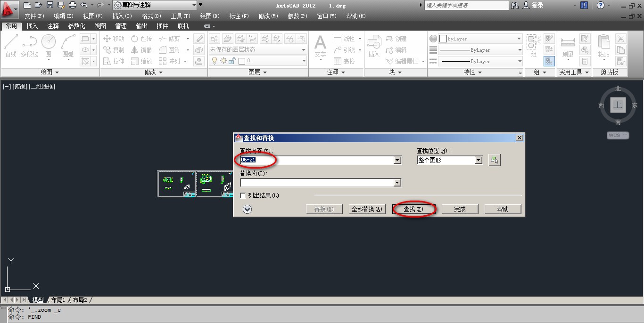Open the ByLayer color dropdown
This screenshot has width=644, height=323.
[x=518, y=39]
